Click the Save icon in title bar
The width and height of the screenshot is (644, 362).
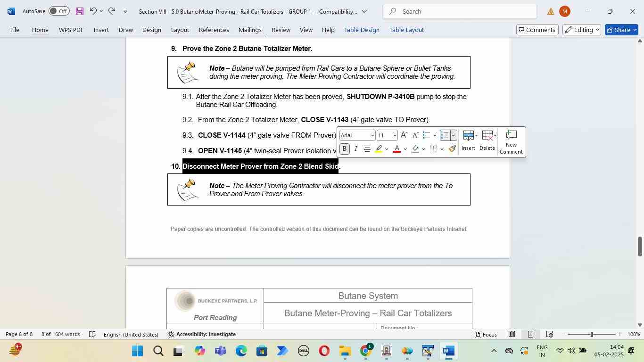(x=80, y=11)
